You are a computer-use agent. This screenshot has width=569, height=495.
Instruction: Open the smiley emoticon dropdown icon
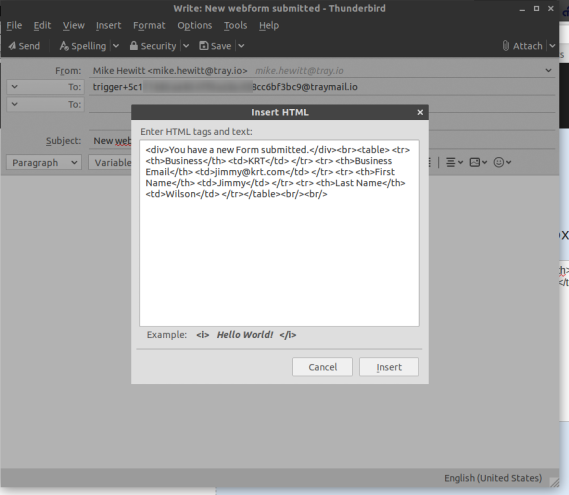click(502, 162)
